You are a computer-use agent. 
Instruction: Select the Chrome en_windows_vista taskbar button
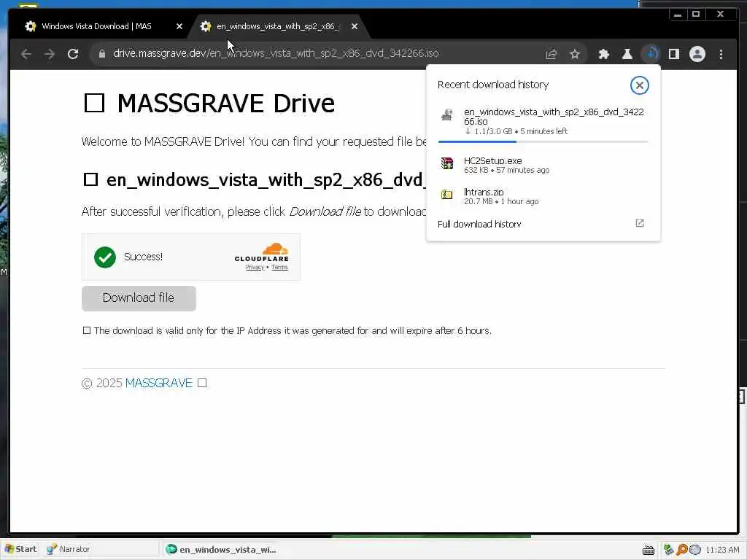coord(221,550)
